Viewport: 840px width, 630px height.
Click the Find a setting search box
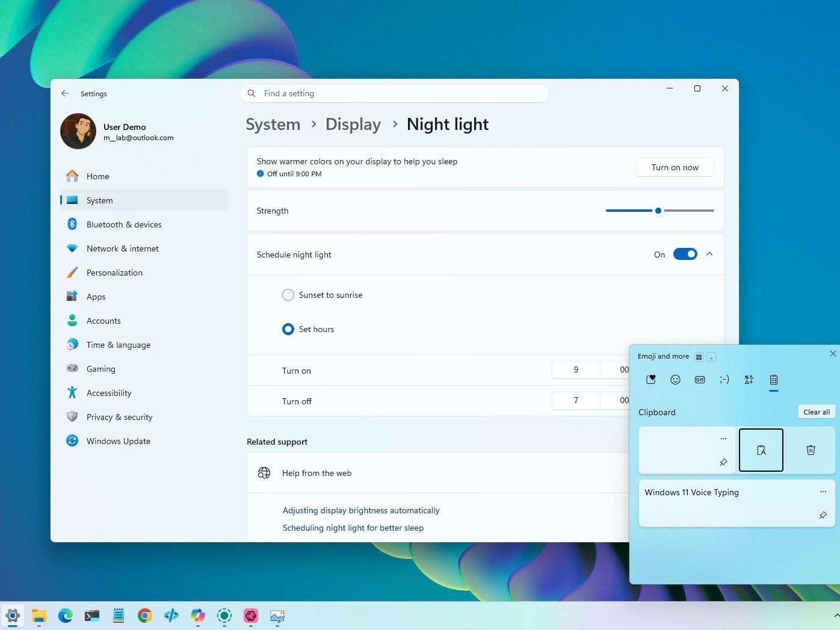pyautogui.click(x=395, y=93)
